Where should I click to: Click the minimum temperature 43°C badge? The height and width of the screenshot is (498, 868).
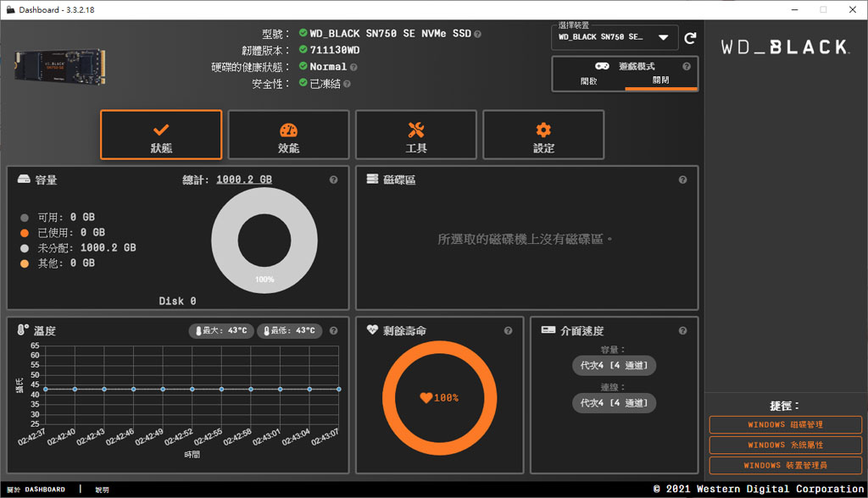pyautogui.click(x=290, y=331)
